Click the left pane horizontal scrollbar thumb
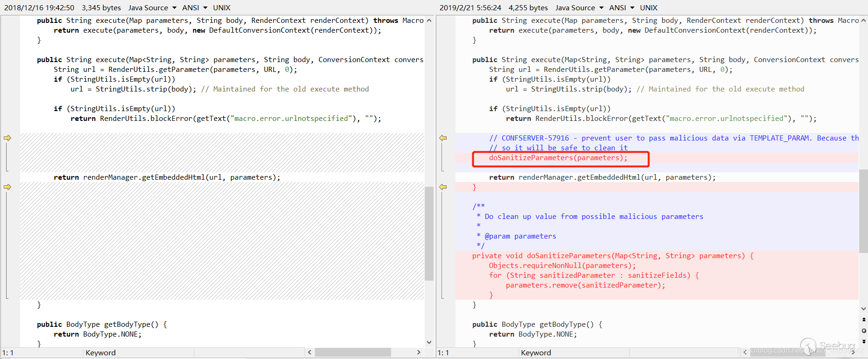868x359 pixels. (x=353, y=352)
